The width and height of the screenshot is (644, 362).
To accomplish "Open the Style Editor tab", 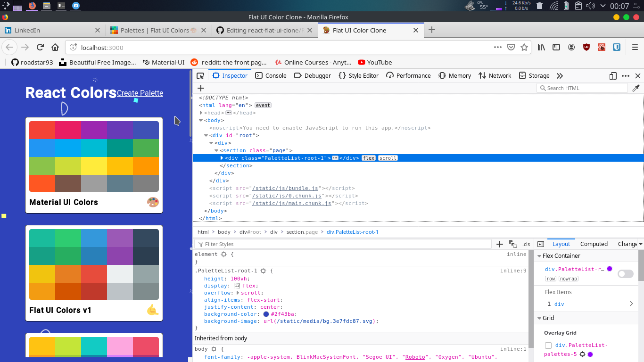I will click(359, 75).
